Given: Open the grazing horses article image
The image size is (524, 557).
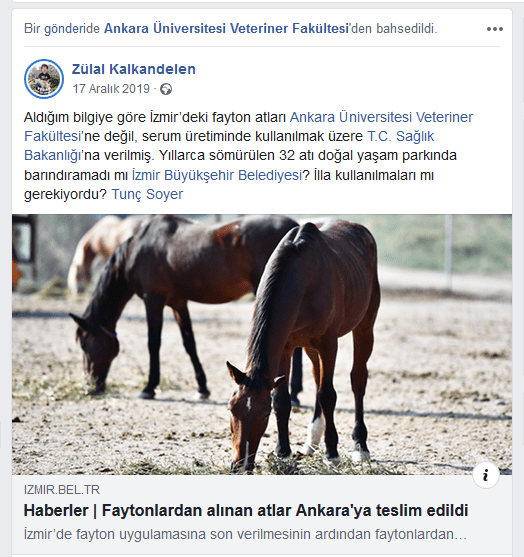Looking at the screenshot, I should (x=262, y=345).
